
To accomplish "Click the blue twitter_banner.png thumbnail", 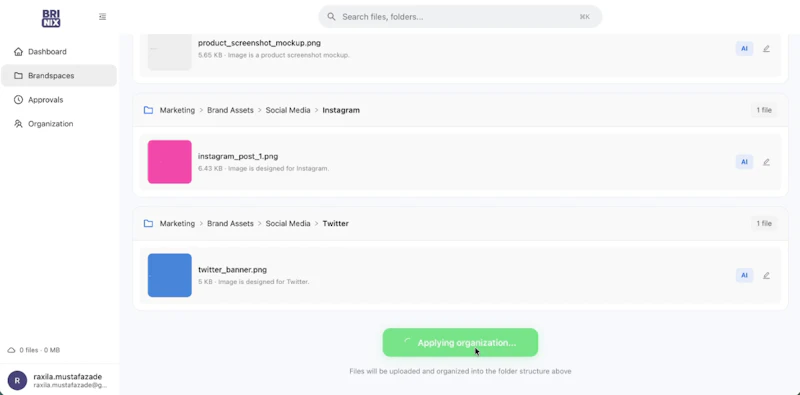I will tap(169, 275).
